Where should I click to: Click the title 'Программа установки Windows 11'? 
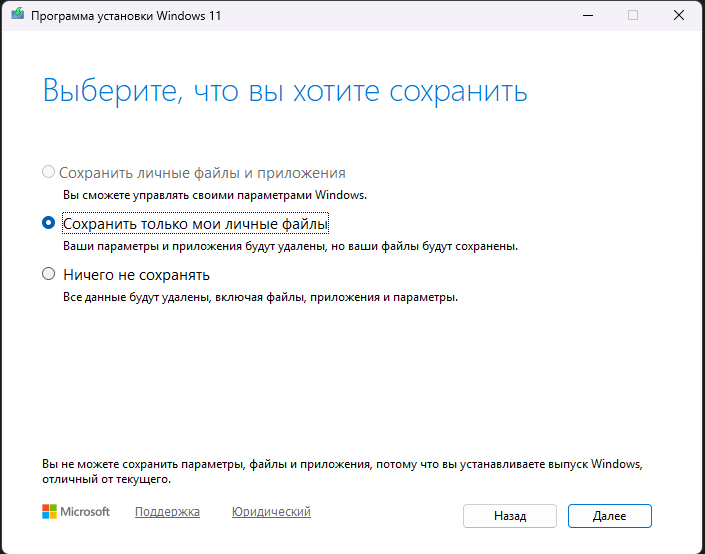126,16
